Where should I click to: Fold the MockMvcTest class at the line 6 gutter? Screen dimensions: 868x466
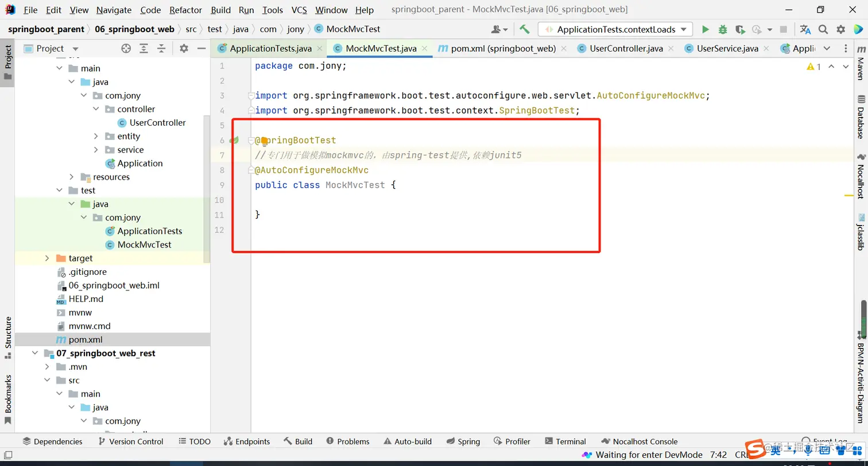tap(250, 141)
